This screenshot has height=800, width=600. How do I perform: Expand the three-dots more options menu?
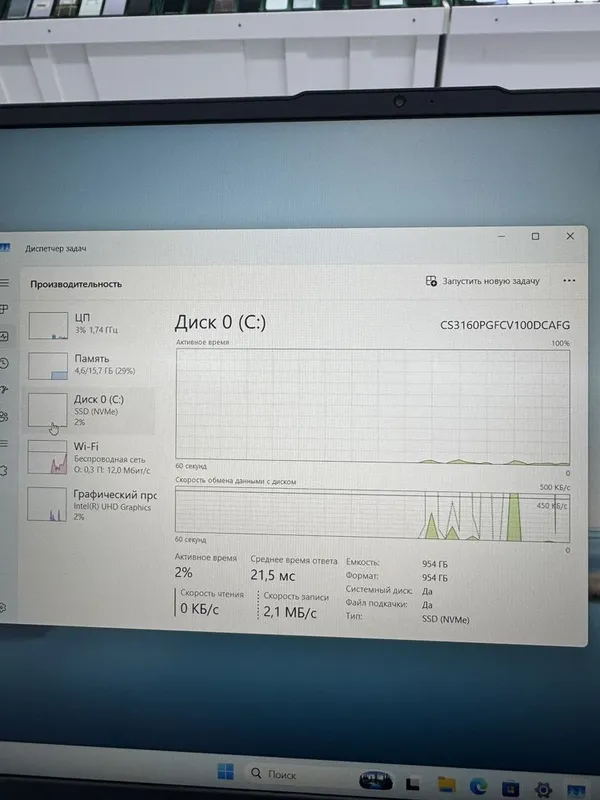(x=569, y=281)
